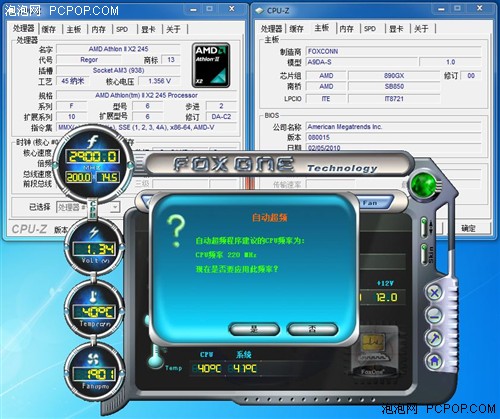The image size is (500, 419).
Task: Click the FoxOne home icon
Action: coord(434,361)
